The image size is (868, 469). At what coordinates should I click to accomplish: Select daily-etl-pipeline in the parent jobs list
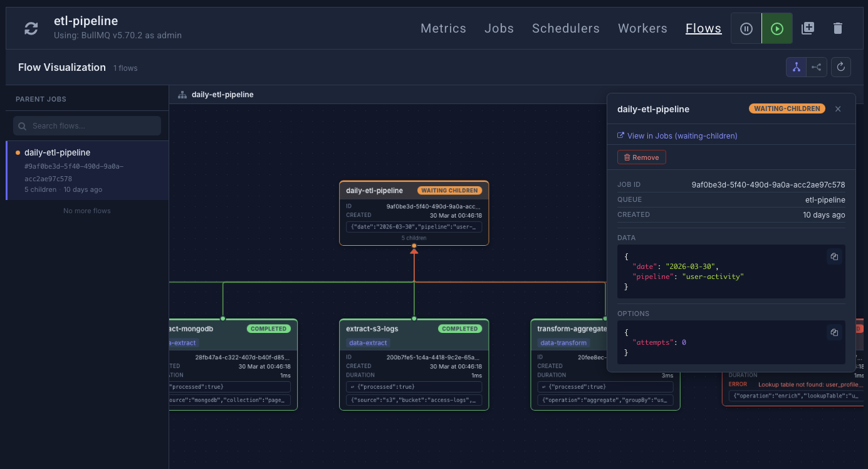click(x=87, y=171)
